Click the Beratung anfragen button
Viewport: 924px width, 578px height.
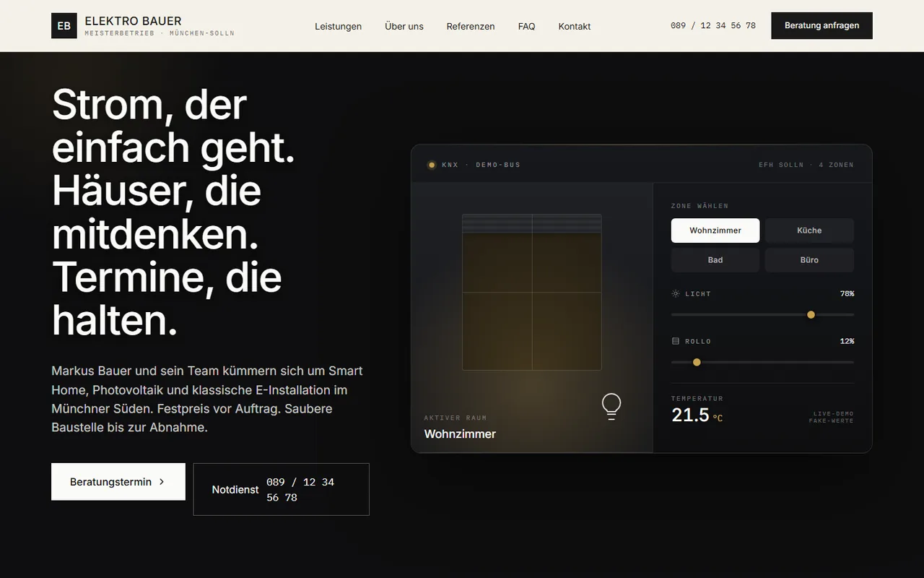(x=822, y=25)
